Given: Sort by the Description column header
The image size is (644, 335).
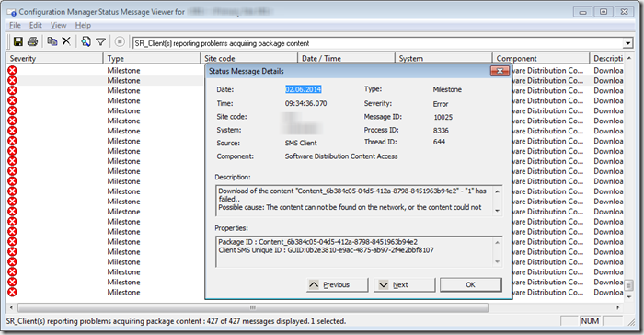Looking at the screenshot, I should [608, 58].
